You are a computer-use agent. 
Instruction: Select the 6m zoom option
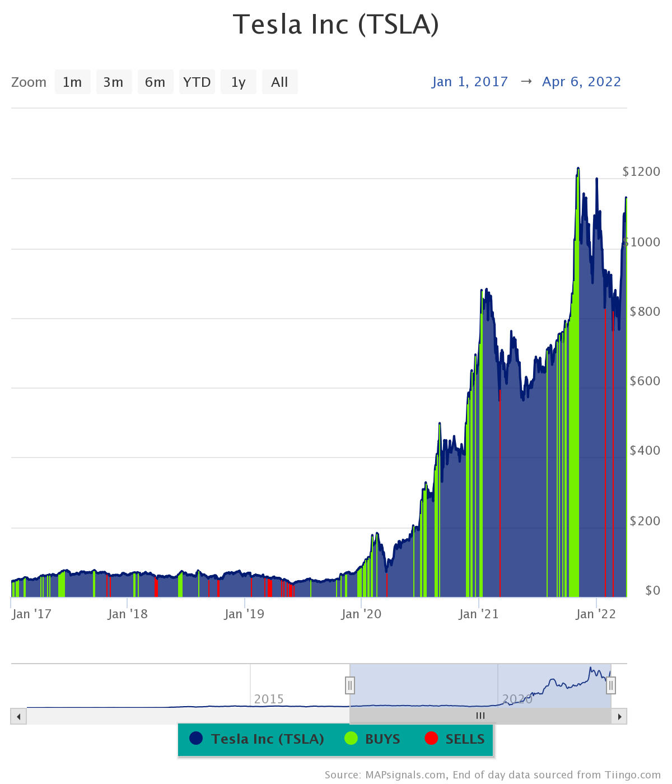click(155, 82)
